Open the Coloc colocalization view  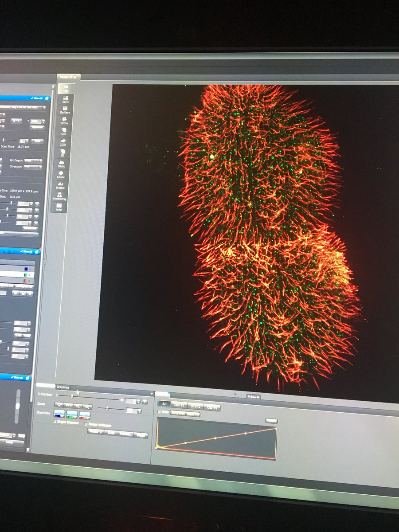click(x=61, y=175)
